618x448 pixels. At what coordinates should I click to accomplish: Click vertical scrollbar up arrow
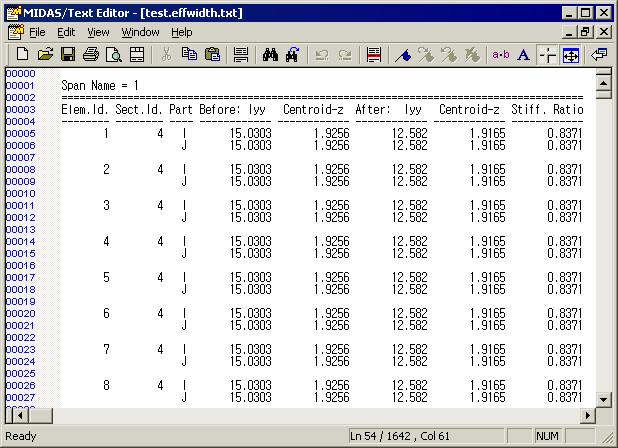603,83
